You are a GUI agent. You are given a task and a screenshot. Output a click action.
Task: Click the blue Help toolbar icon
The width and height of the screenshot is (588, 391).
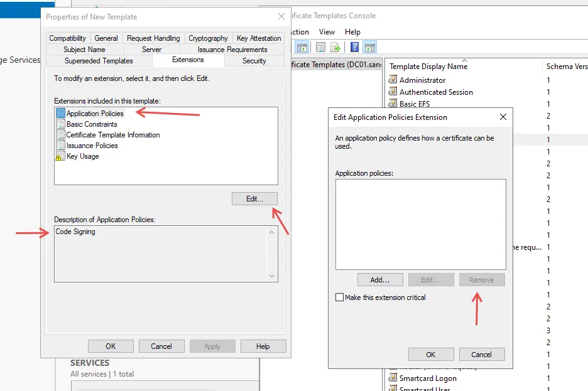tap(354, 47)
